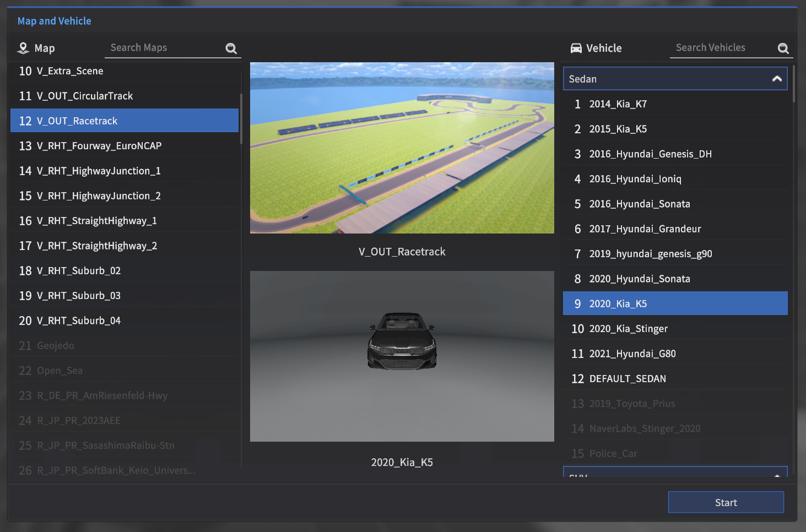
Task: Select vehicle 2020_Kia_Stinger
Action: pyautogui.click(x=675, y=329)
